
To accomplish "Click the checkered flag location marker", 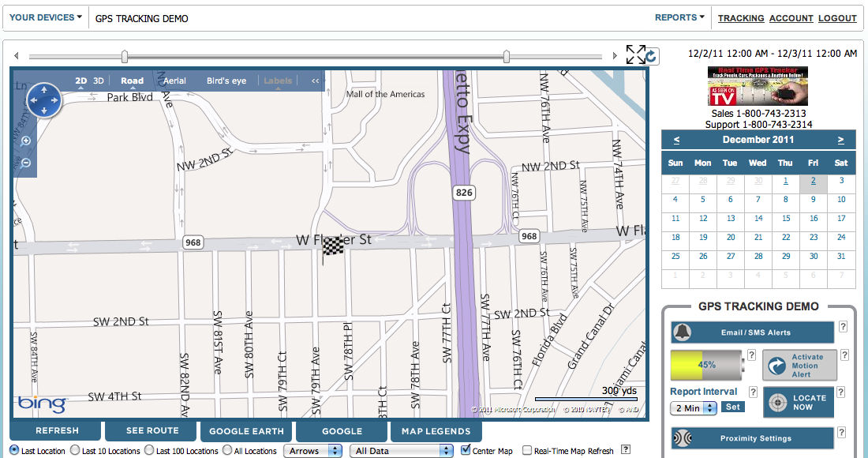I will [x=333, y=246].
